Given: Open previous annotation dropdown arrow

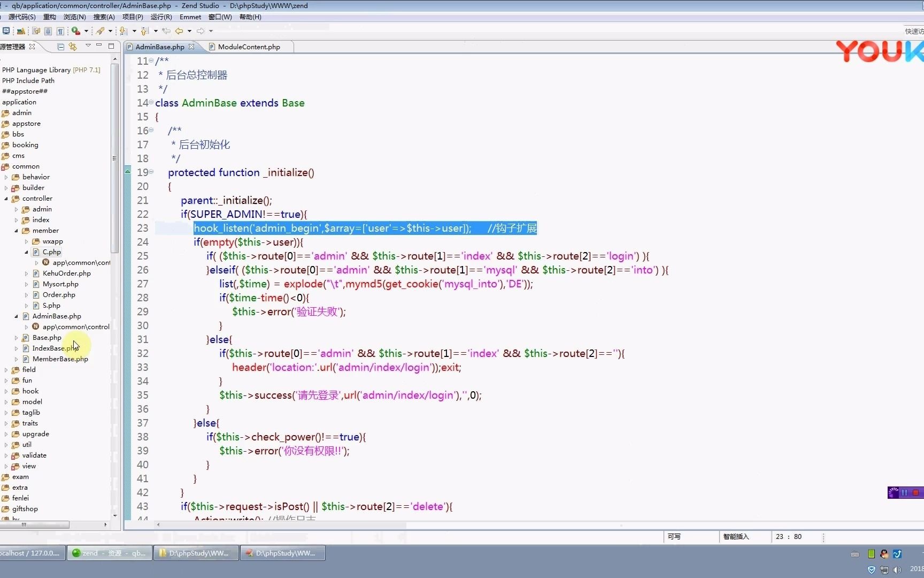Looking at the screenshot, I should click(x=156, y=31).
